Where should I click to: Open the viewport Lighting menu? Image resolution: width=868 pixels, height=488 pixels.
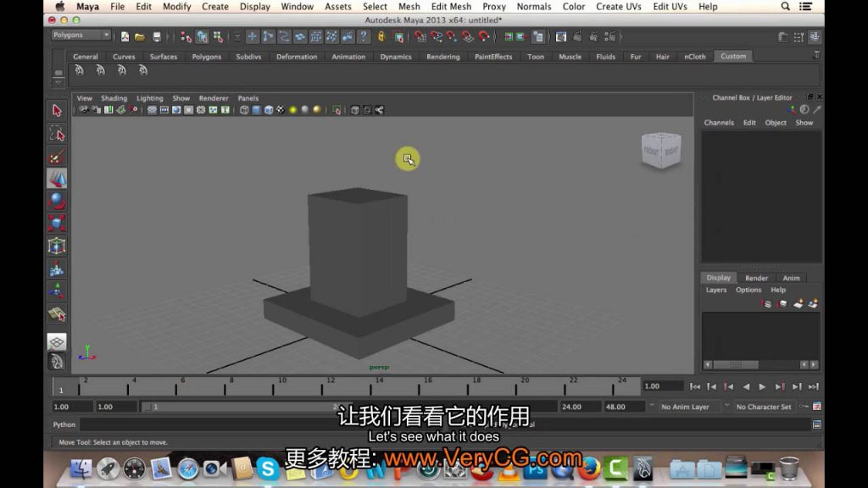tap(150, 98)
